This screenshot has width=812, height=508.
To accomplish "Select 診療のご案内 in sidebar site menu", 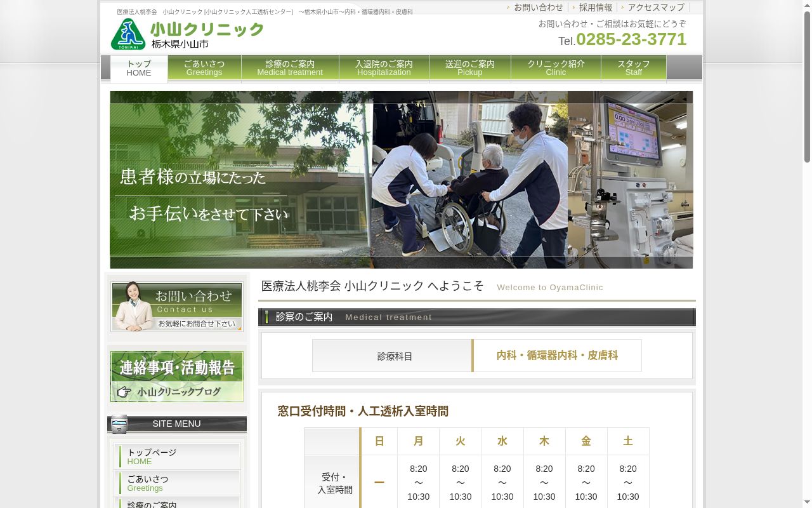I will (177, 503).
